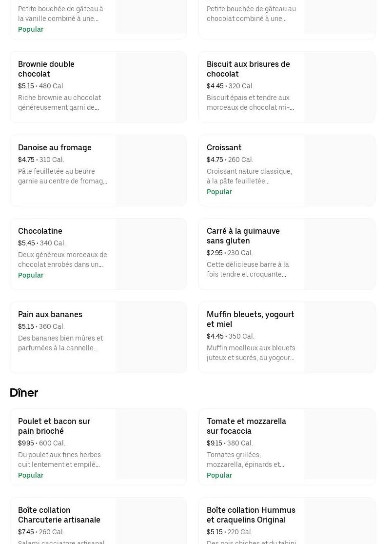Choose the Danoise au fromage title

[55, 147]
